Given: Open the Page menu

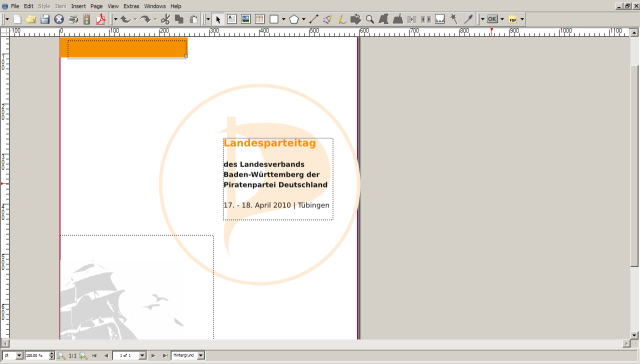Looking at the screenshot, I should click(96, 6).
